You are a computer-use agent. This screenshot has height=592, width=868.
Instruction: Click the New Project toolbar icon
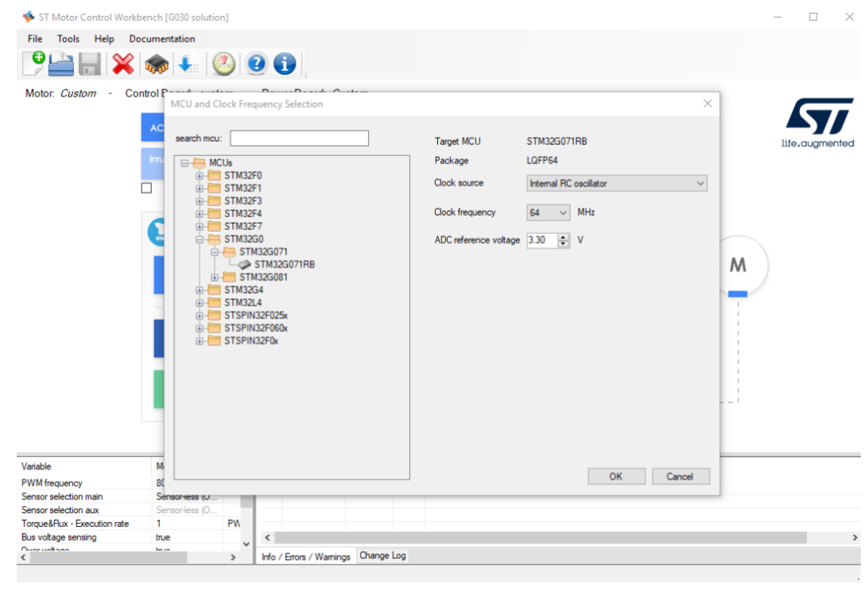coord(34,63)
